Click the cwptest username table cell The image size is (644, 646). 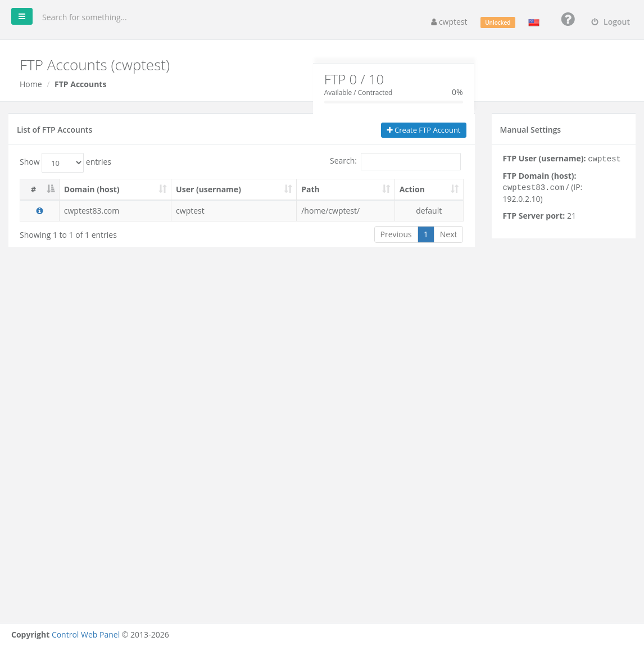234,211
